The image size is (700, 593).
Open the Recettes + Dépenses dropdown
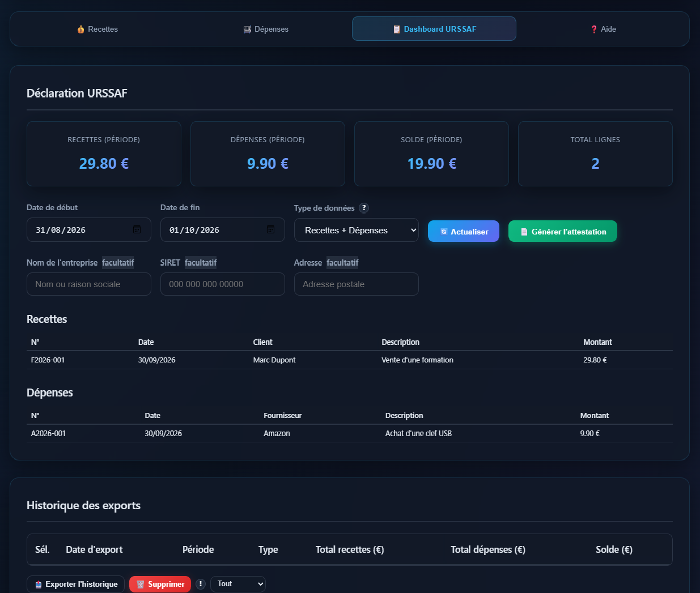point(357,230)
